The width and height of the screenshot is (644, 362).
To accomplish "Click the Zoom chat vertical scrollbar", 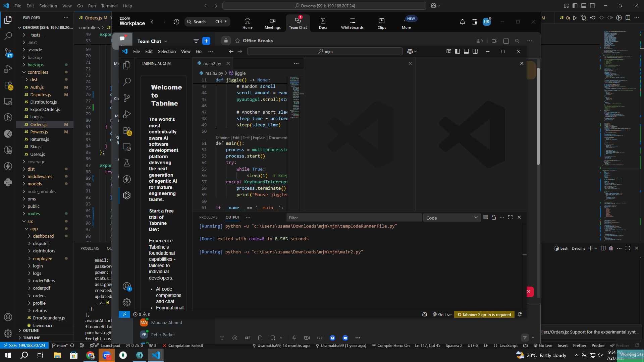I will pyautogui.click(x=538, y=116).
